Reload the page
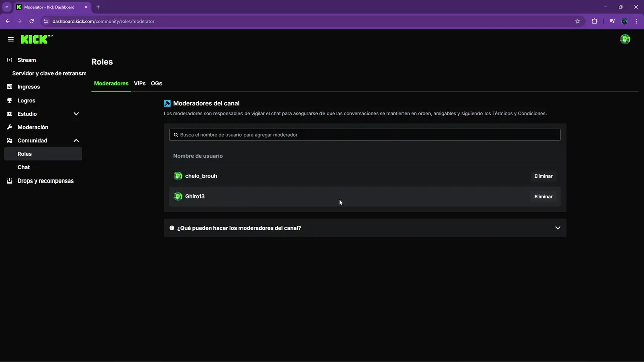This screenshot has width=644, height=362. [31, 21]
